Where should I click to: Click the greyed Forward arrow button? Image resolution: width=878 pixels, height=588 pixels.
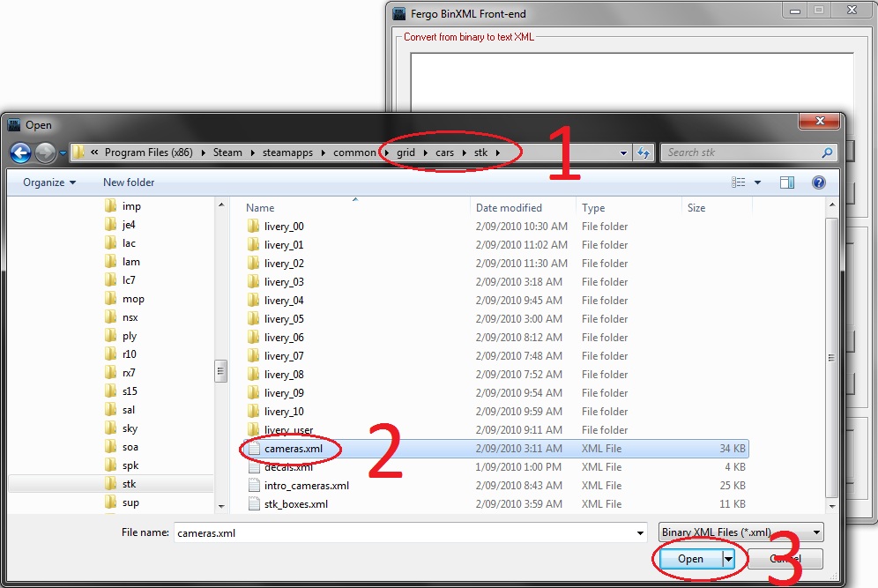pos(45,153)
